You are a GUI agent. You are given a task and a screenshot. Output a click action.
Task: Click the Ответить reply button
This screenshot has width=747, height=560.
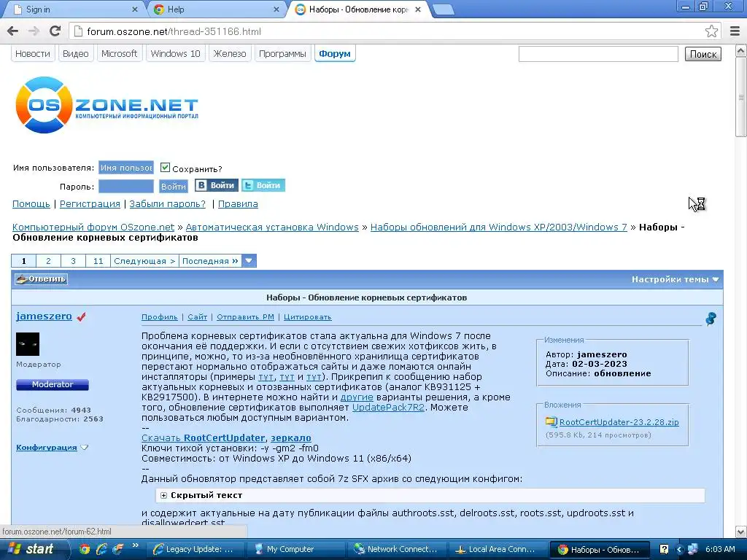coord(41,279)
